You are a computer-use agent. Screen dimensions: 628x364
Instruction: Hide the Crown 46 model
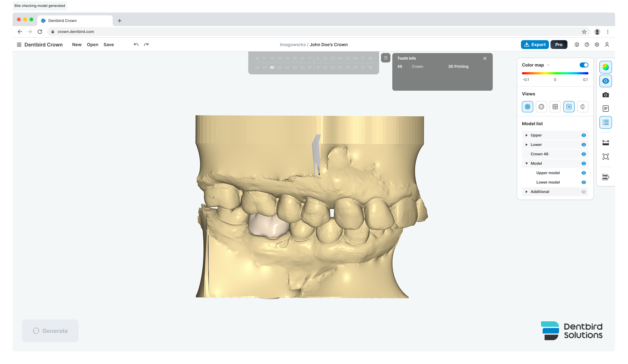[583, 154]
